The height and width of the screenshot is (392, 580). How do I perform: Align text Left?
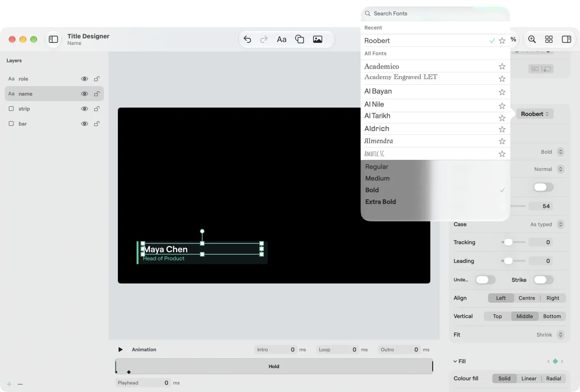[x=501, y=298]
